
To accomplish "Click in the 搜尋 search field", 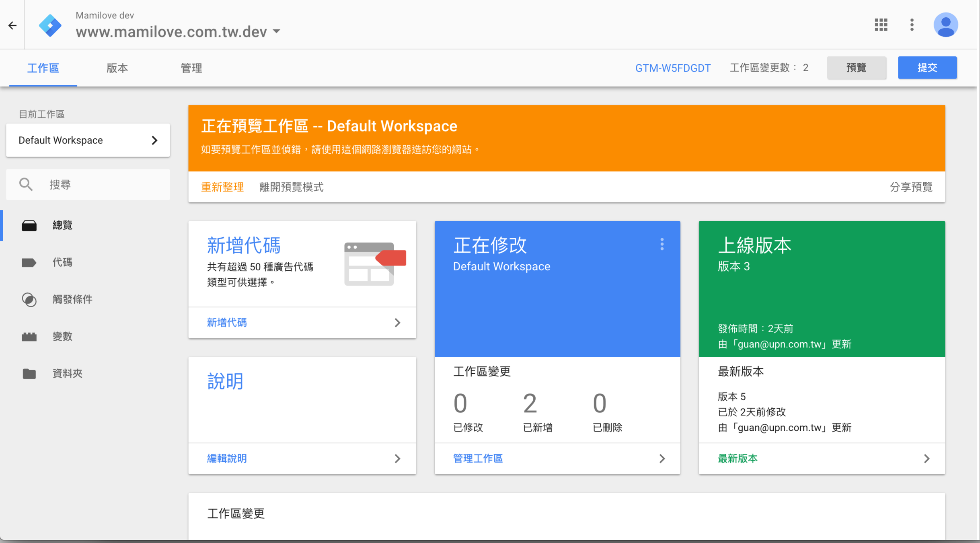I will (101, 185).
